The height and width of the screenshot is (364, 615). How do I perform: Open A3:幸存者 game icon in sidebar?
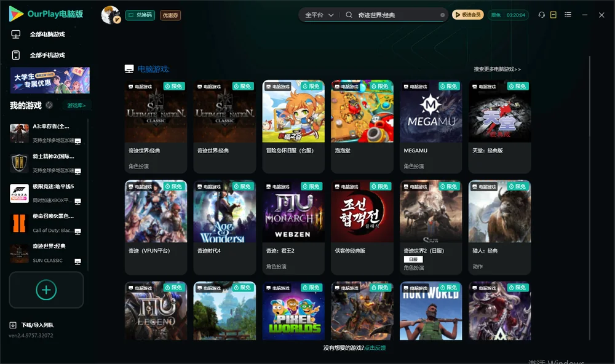click(19, 133)
